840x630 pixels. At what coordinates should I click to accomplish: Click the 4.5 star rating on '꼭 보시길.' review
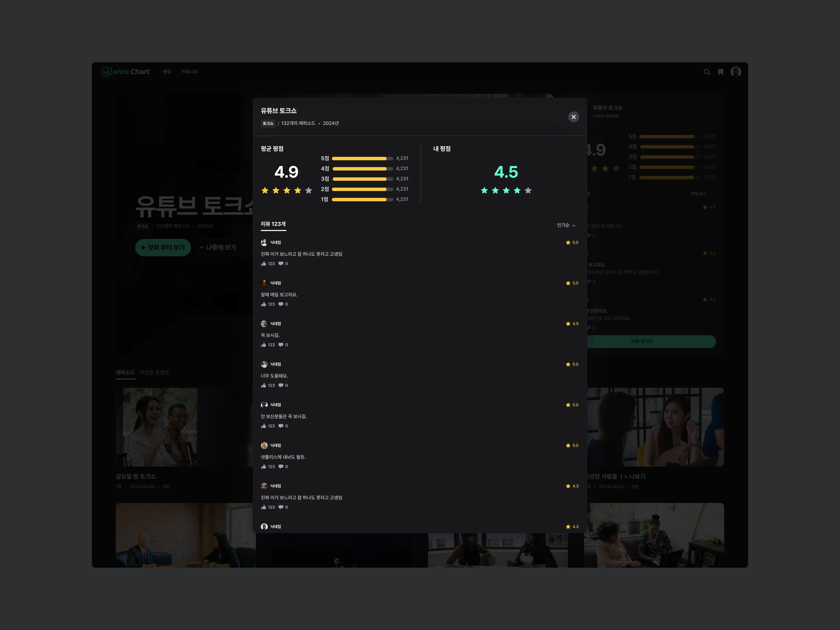point(572,323)
